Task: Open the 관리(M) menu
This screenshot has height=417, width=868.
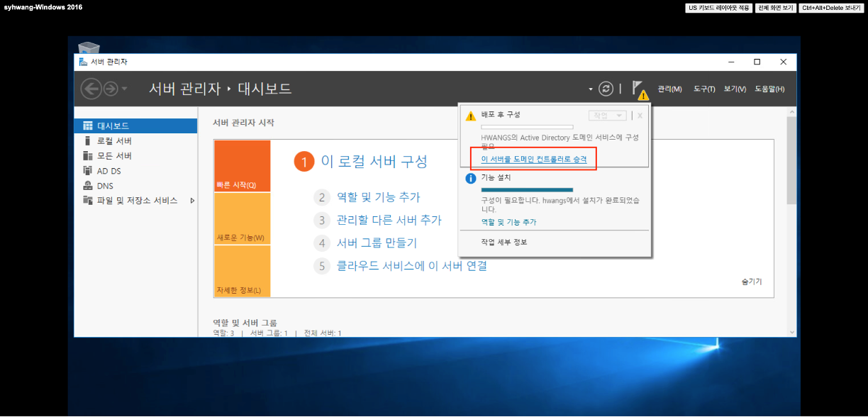Action: point(669,89)
